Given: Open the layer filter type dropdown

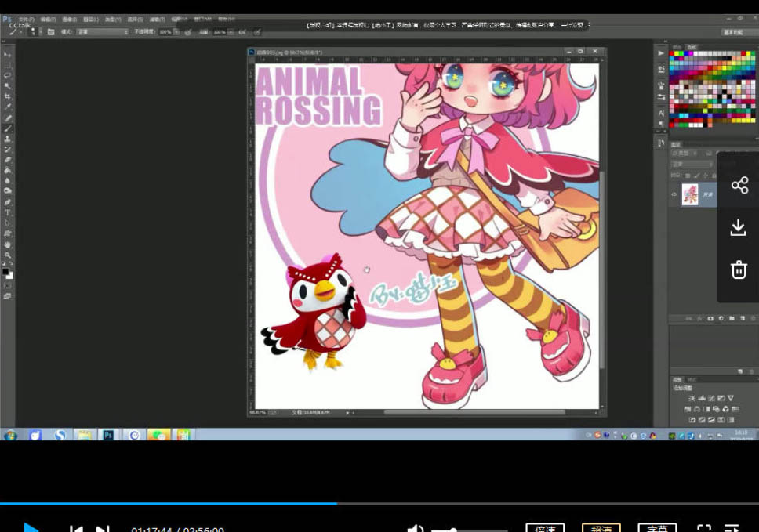Looking at the screenshot, I should [x=684, y=154].
